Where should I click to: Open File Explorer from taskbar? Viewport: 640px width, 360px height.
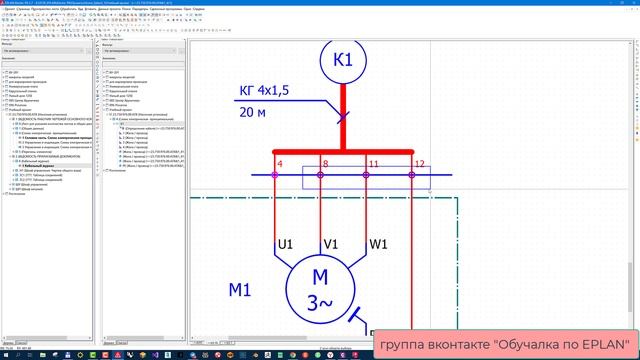click(x=42, y=355)
